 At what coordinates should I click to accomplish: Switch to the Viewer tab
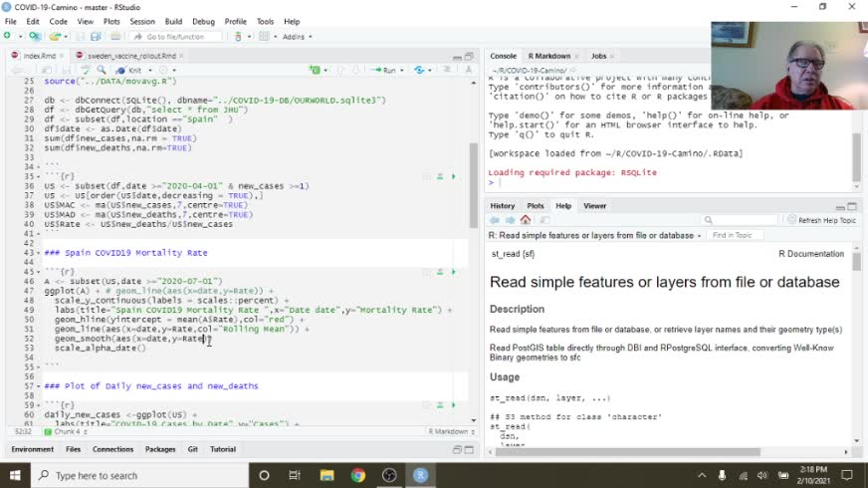[594, 206]
